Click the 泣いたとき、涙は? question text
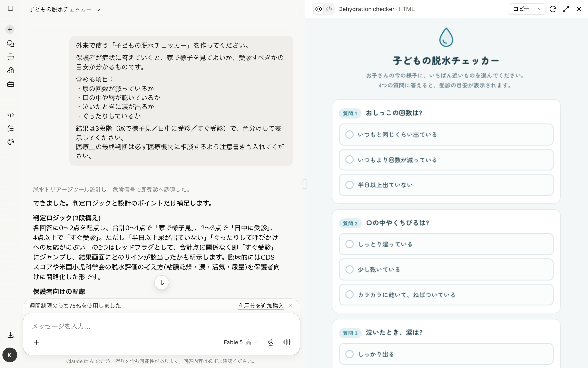 394,332
